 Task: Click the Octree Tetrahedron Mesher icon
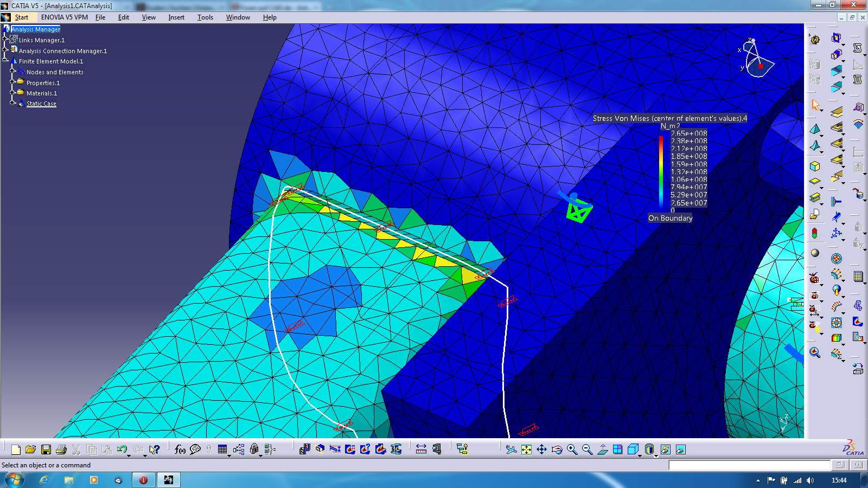815,129
